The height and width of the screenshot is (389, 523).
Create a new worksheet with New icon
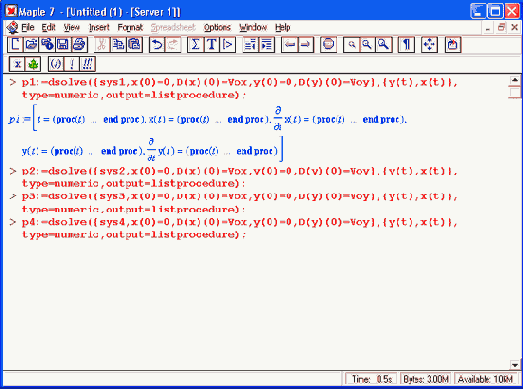tap(15, 44)
